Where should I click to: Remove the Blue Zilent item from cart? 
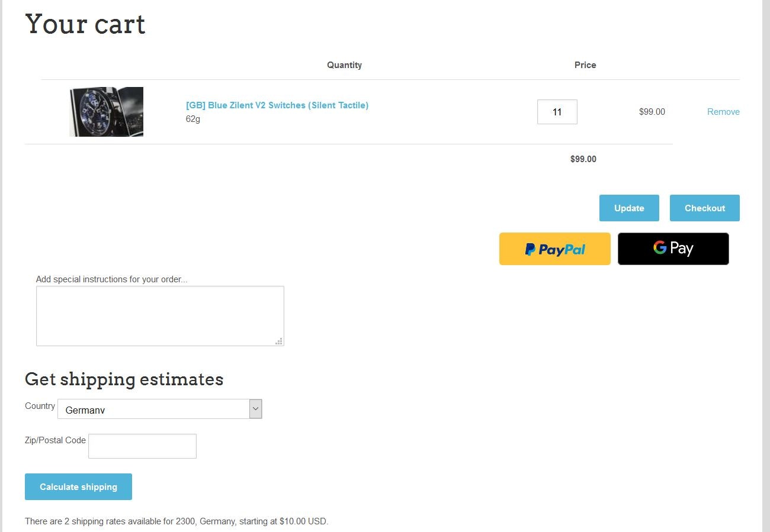723,112
